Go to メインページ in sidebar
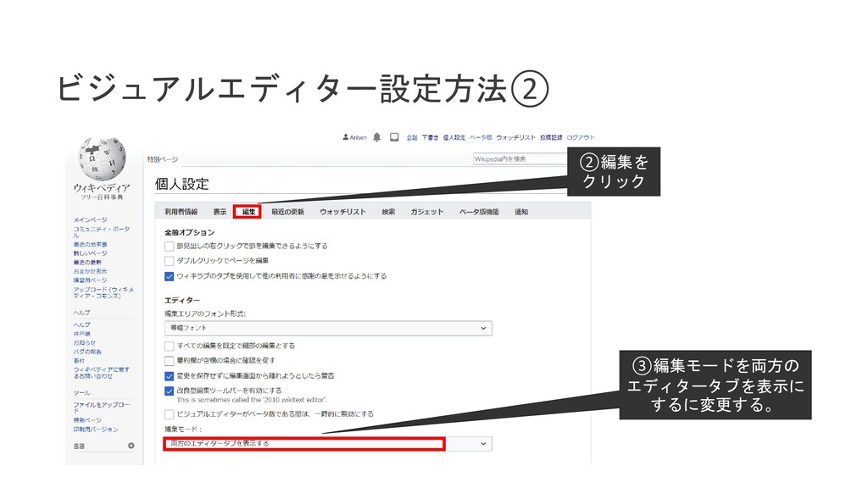Screen dimensions: 868x488 click(90, 219)
